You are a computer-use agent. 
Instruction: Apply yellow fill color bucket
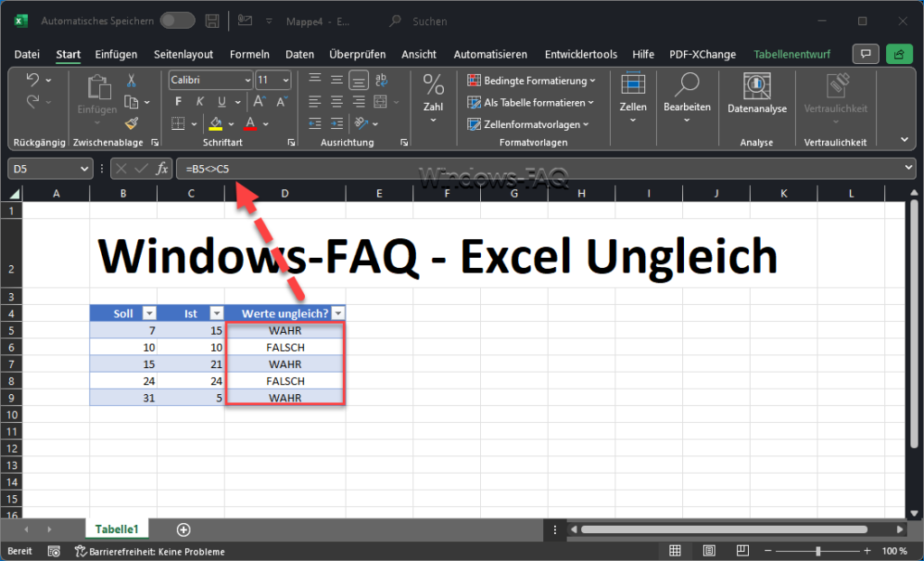point(216,124)
